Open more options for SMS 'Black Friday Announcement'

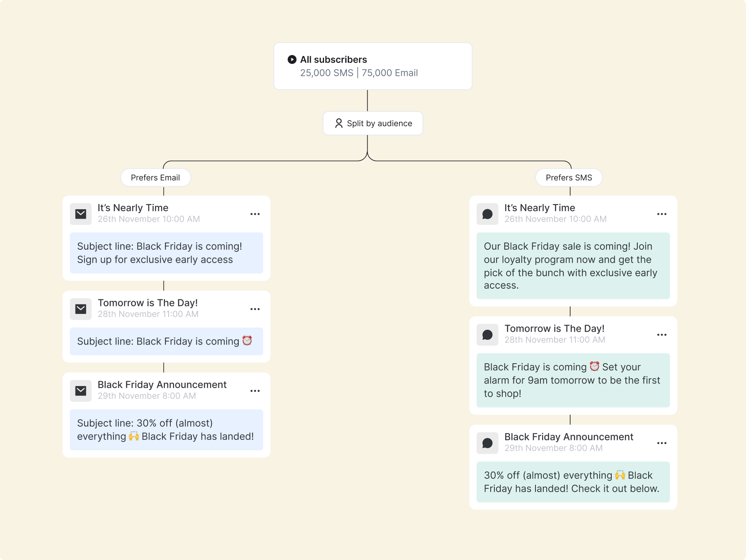(x=662, y=443)
